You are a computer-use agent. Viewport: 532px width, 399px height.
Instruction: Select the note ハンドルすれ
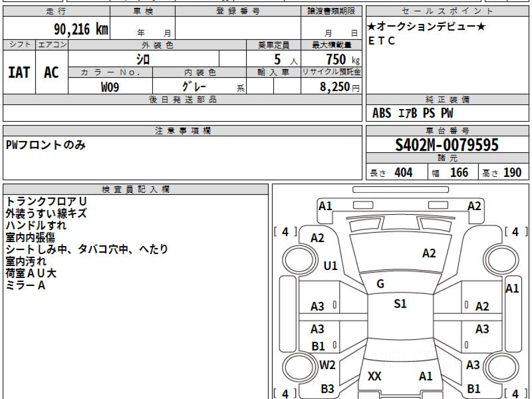pos(36,225)
